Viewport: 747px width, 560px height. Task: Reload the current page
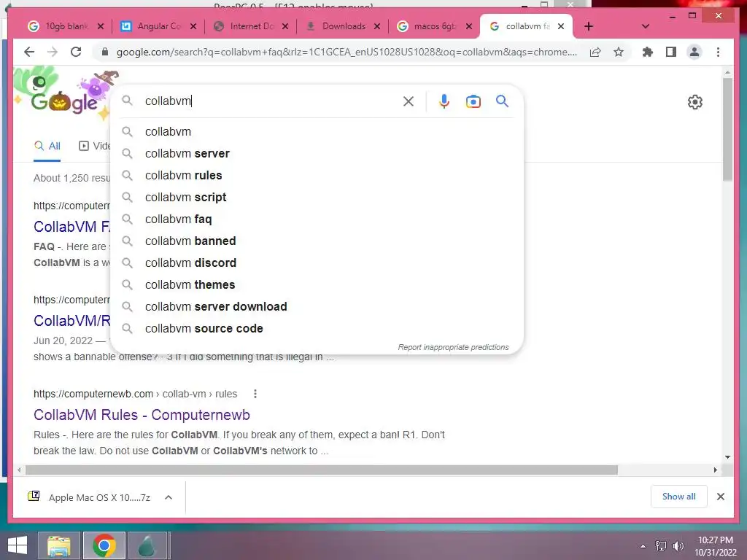pyautogui.click(x=76, y=52)
